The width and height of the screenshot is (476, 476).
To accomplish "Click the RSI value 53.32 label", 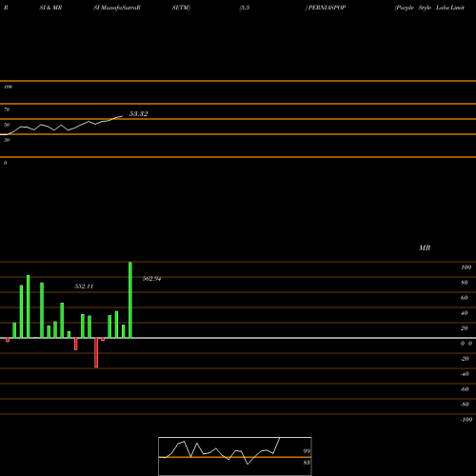I will click(138, 113).
